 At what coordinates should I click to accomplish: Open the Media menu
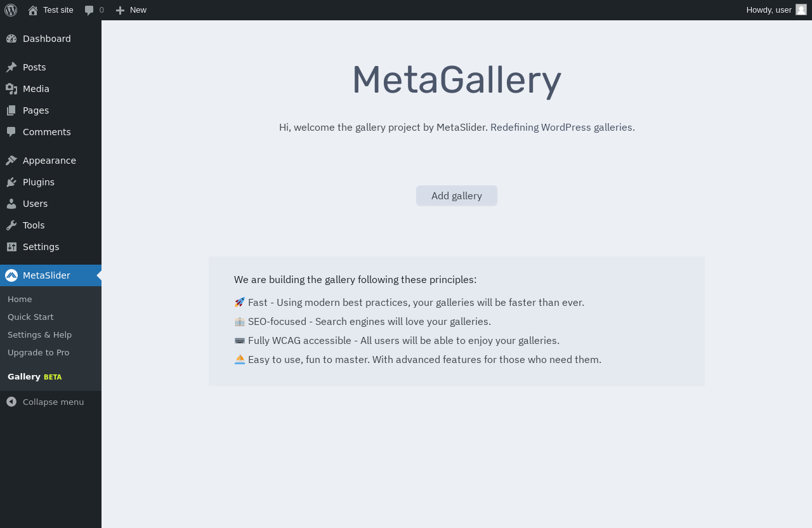coord(36,89)
